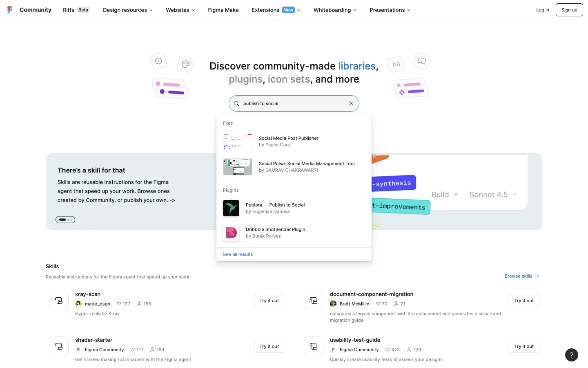Click the document-component-migration skill icon
Screen dimensions: 588x368
(x=314, y=301)
